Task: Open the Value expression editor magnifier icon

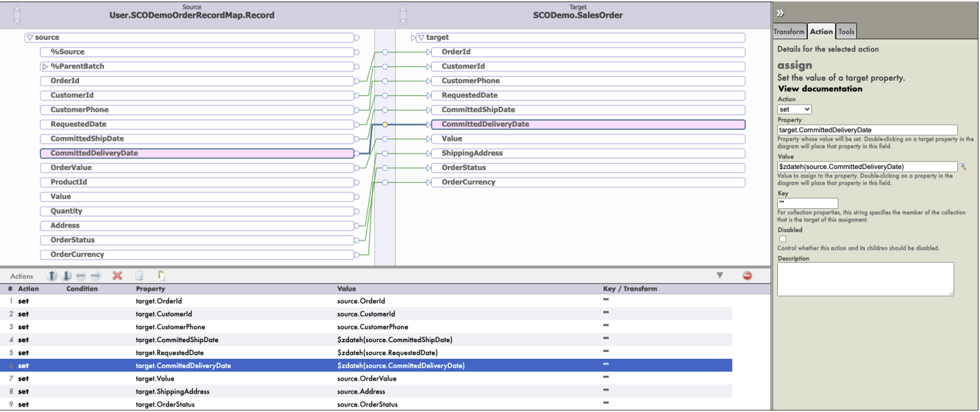Action: [963, 167]
